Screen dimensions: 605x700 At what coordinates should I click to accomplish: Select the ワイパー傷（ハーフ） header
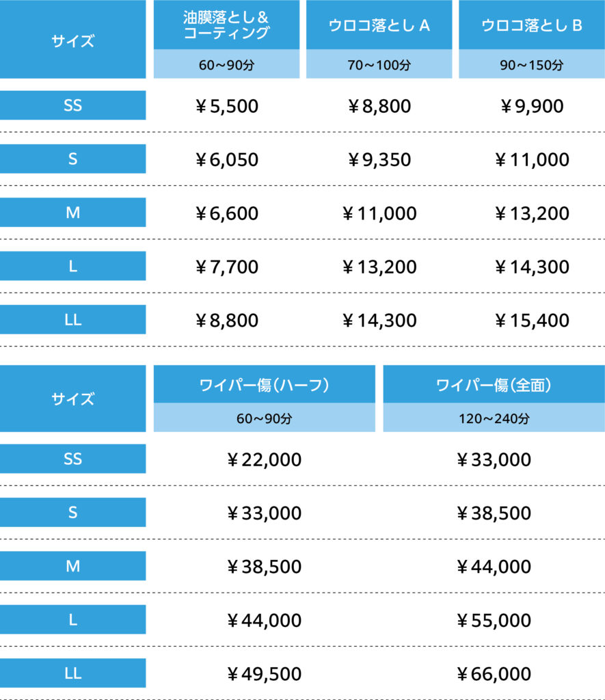coord(264,385)
